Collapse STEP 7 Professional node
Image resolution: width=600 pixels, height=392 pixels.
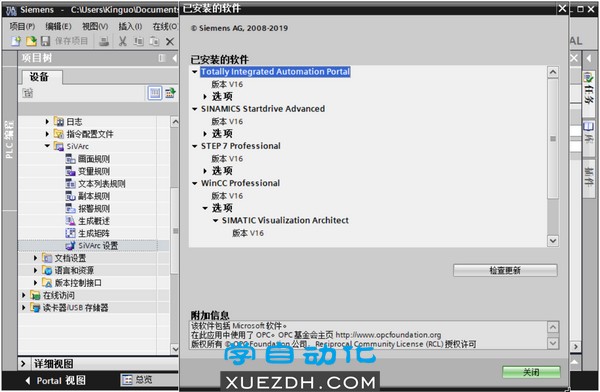[194, 146]
